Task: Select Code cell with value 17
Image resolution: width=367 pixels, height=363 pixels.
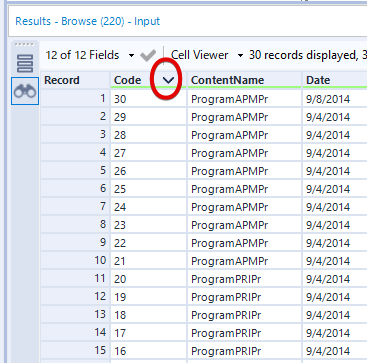Action: [x=149, y=333]
